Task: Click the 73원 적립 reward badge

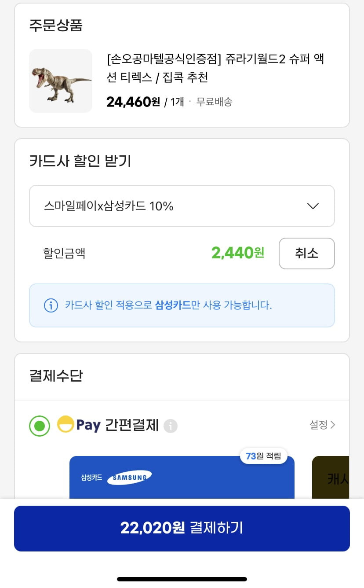Action: [x=263, y=456]
